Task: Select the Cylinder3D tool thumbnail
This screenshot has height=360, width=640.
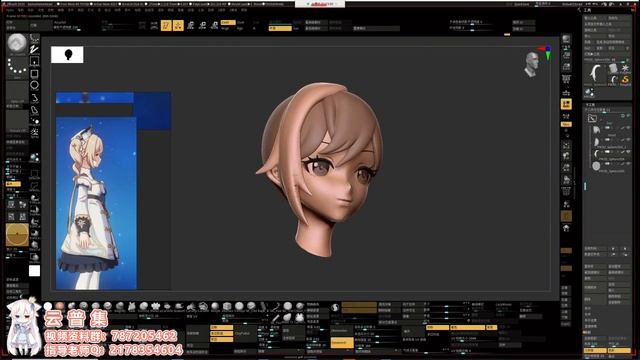Action: point(613,68)
